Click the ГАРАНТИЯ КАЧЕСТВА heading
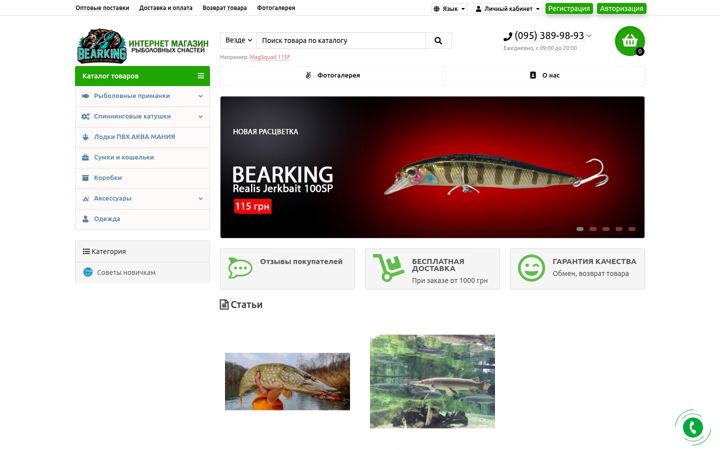The height and width of the screenshot is (450, 720). 594,262
